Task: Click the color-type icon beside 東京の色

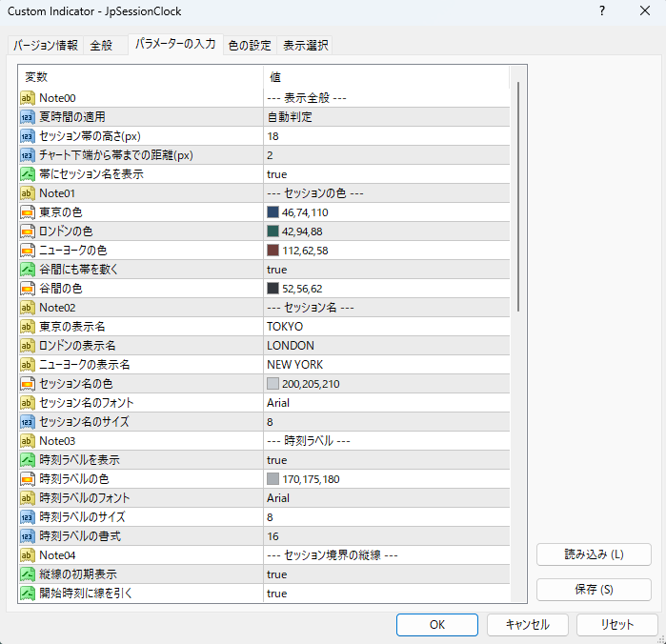Action: click(28, 212)
